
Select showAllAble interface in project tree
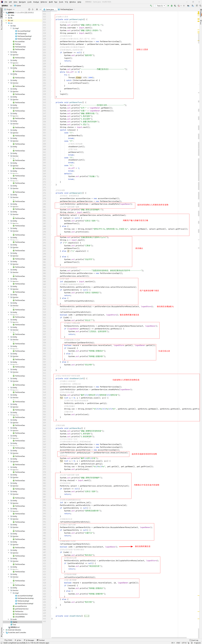pyautogui.click(x=19, y=617)
